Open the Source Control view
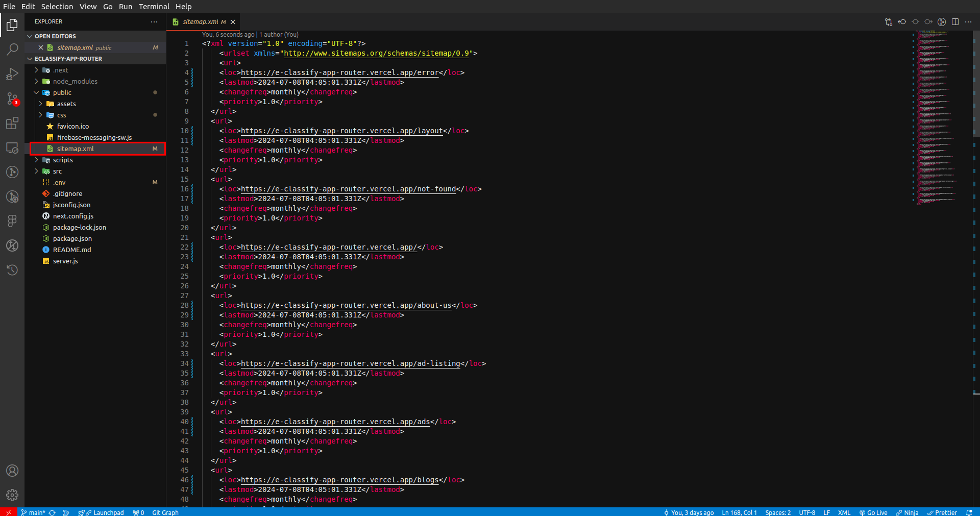980x516 pixels. (x=12, y=99)
